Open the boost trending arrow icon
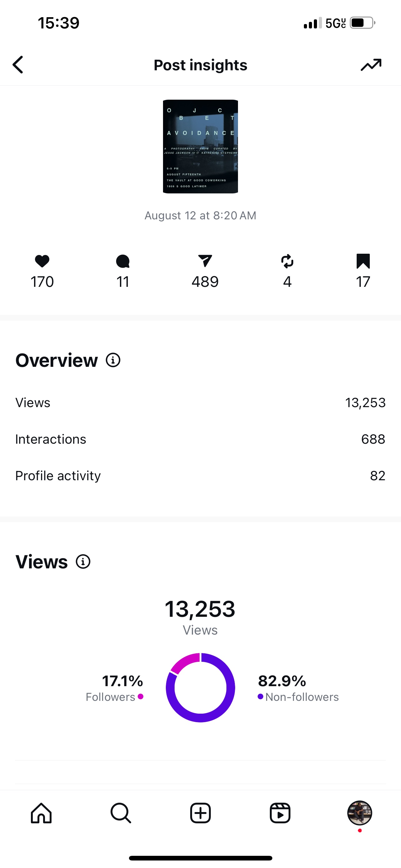Viewport: 401px width, 868px height. (371, 65)
